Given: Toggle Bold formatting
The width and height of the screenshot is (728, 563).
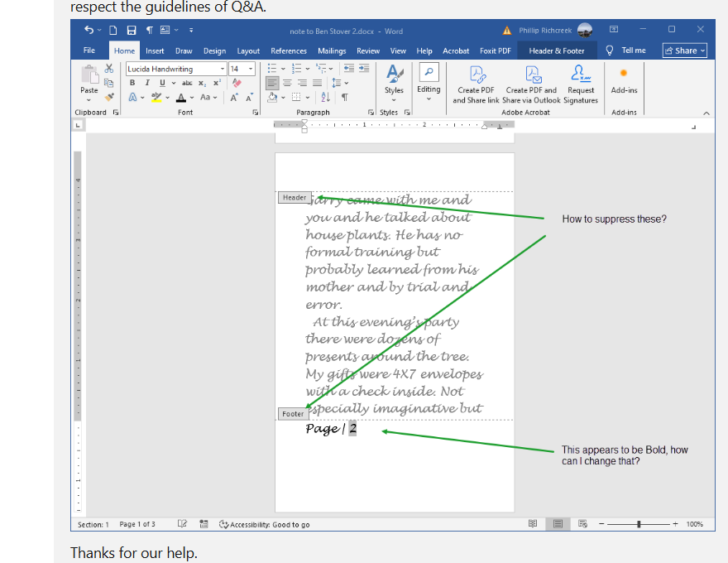Looking at the screenshot, I should pos(133,83).
